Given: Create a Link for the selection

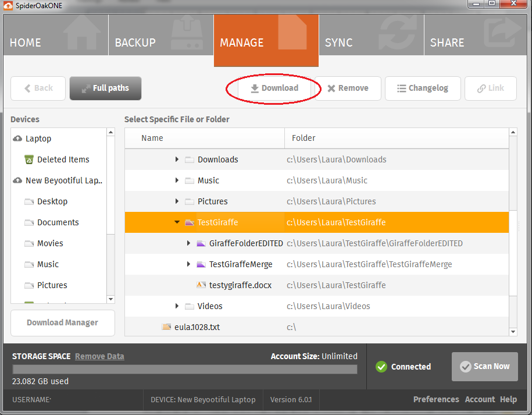Looking at the screenshot, I should click(491, 88).
